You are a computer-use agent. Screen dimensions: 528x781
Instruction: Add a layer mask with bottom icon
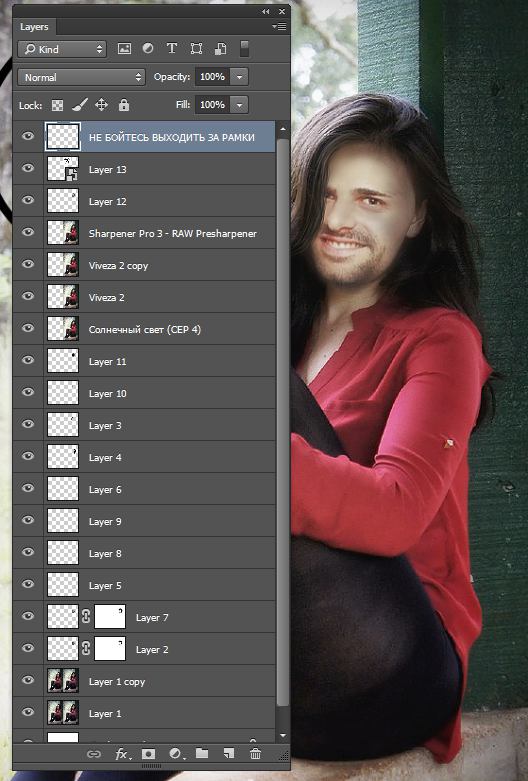pyautogui.click(x=148, y=754)
